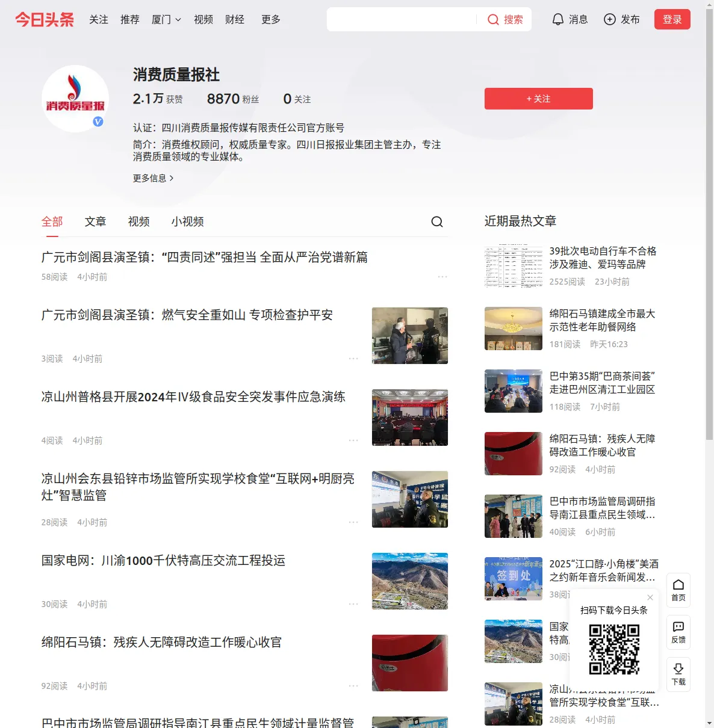Click 8870 粉丝 follower count
Image resolution: width=714 pixels, height=728 pixels.
coord(233,99)
